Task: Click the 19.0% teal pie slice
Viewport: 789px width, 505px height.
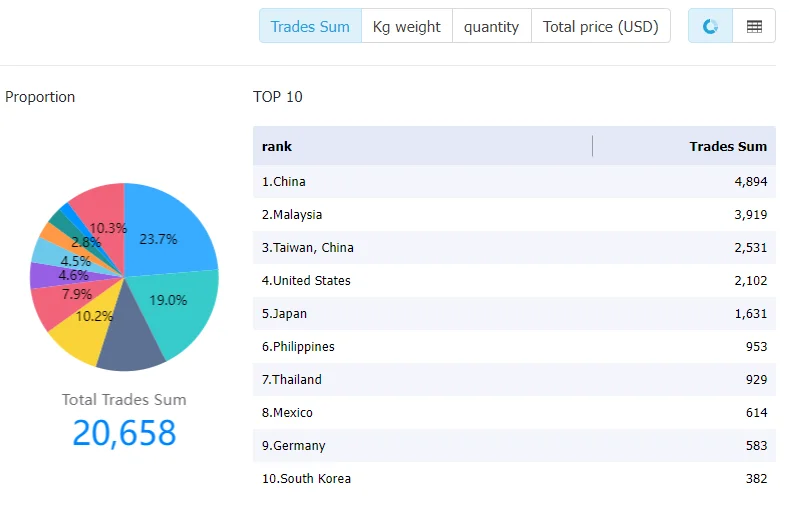Action: 176,312
